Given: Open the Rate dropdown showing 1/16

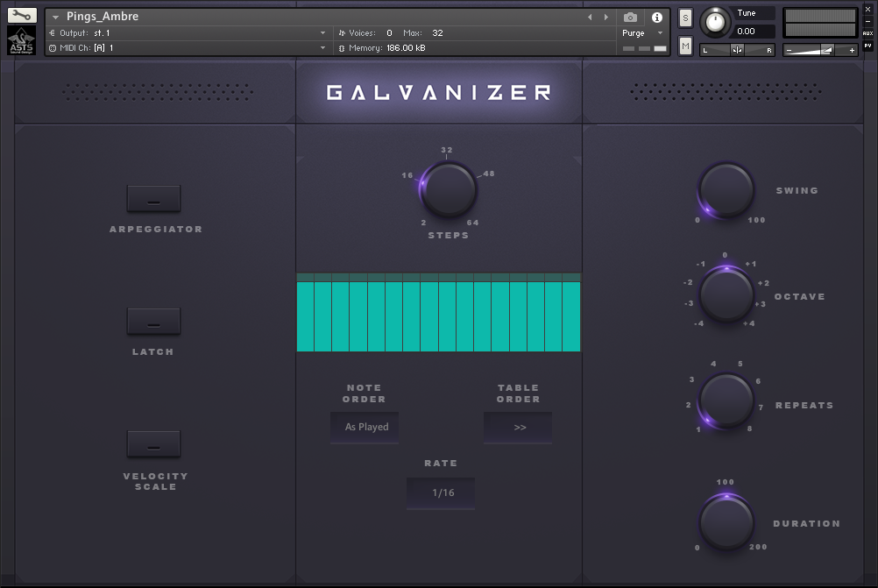Looking at the screenshot, I should (441, 492).
